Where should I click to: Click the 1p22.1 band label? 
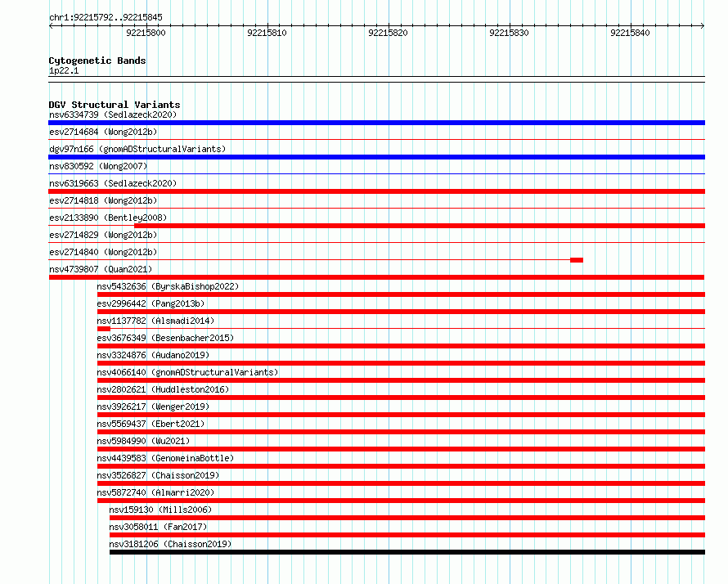point(64,70)
